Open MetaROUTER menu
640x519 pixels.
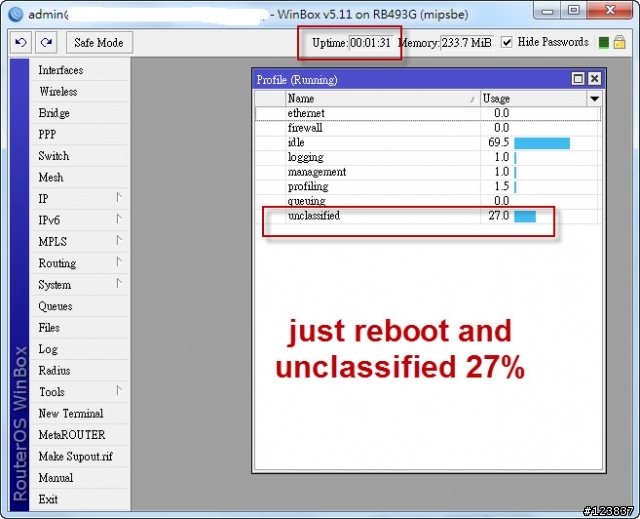(80, 435)
